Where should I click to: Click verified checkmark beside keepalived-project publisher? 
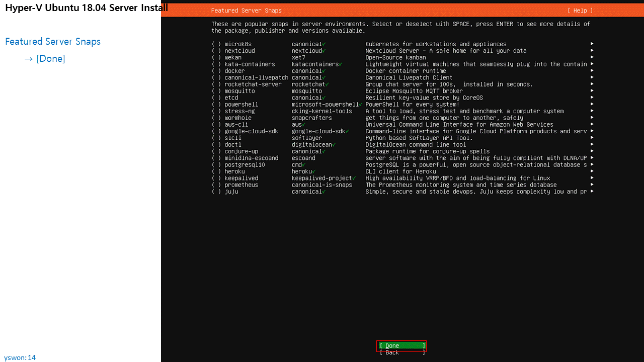click(x=354, y=178)
